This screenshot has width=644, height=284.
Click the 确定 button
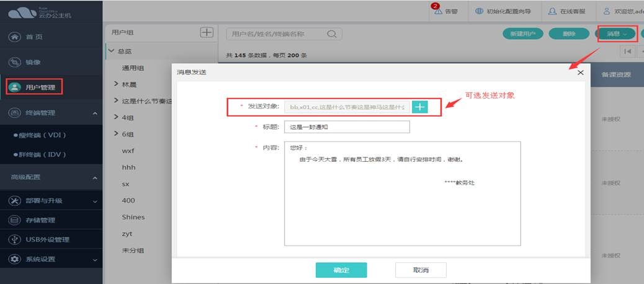tap(341, 270)
